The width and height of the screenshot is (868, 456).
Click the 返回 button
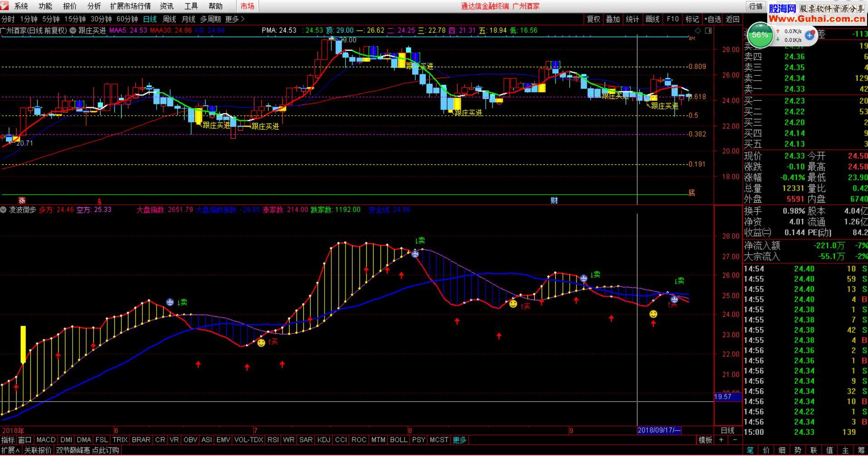tap(733, 19)
